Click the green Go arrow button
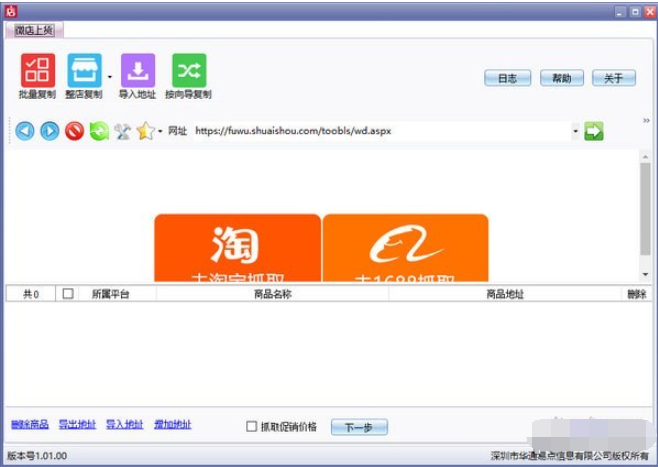Screen dimensions: 658x467 pyautogui.click(x=594, y=131)
